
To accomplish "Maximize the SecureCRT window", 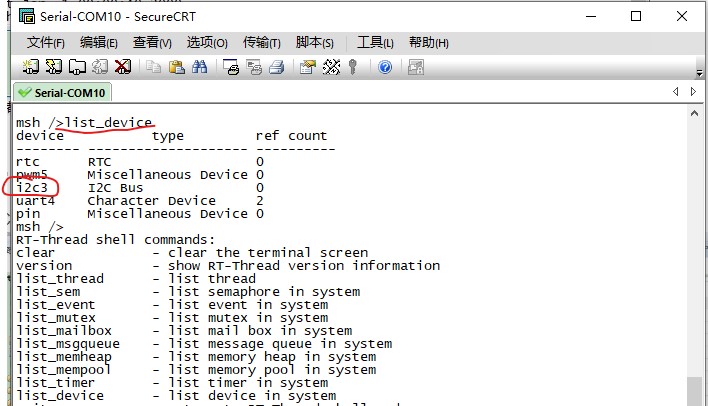I will pos(636,16).
